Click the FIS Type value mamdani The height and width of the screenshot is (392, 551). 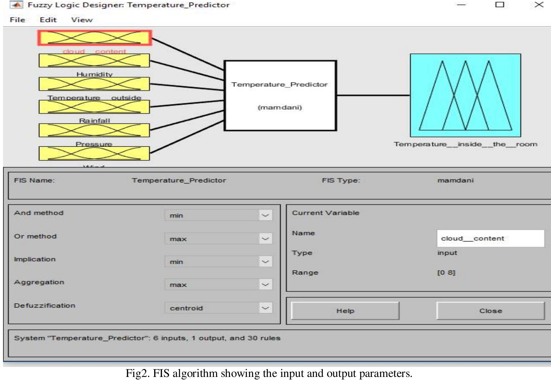pyautogui.click(x=455, y=180)
